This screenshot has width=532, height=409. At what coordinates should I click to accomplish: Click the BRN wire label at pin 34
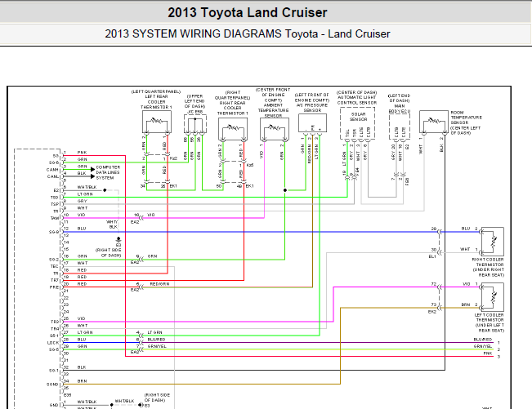click(x=82, y=381)
